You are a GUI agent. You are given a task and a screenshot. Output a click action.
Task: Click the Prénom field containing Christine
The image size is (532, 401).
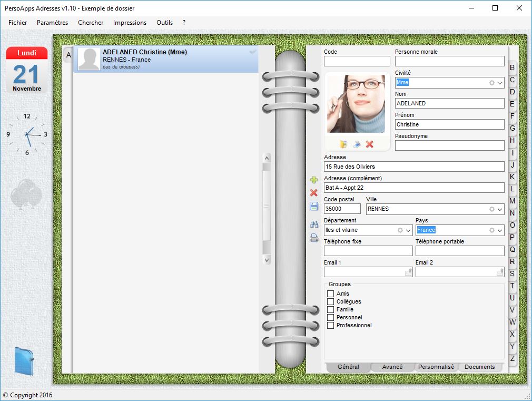click(x=449, y=124)
